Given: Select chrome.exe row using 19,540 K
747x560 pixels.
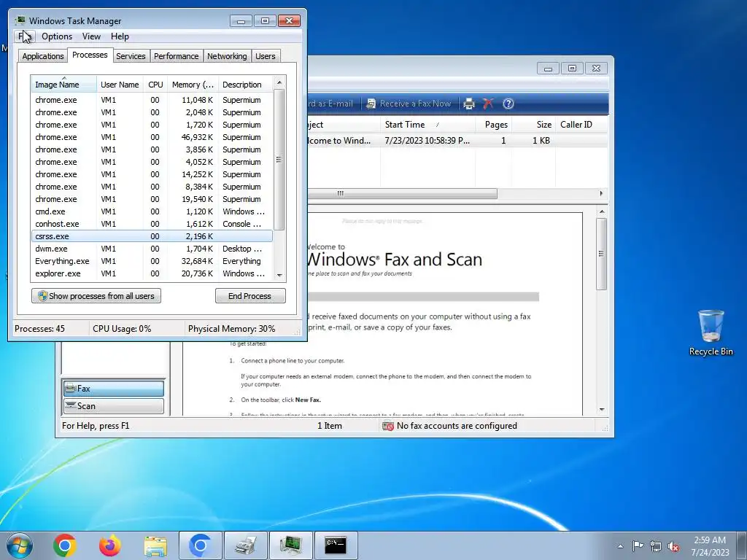Looking at the screenshot, I should pyautogui.click(x=152, y=199).
